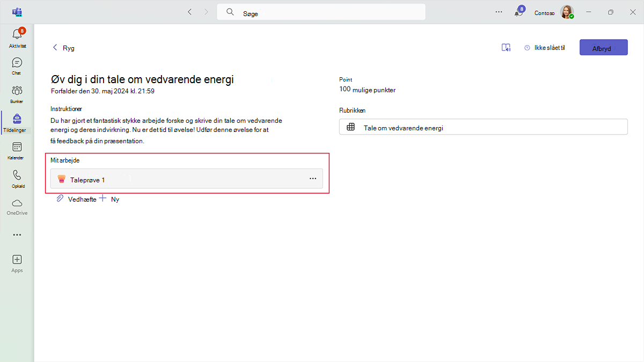Toggle the 'Ikke slået til' timer setting
The width and height of the screenshot is (644, 362).
(544, 47)
